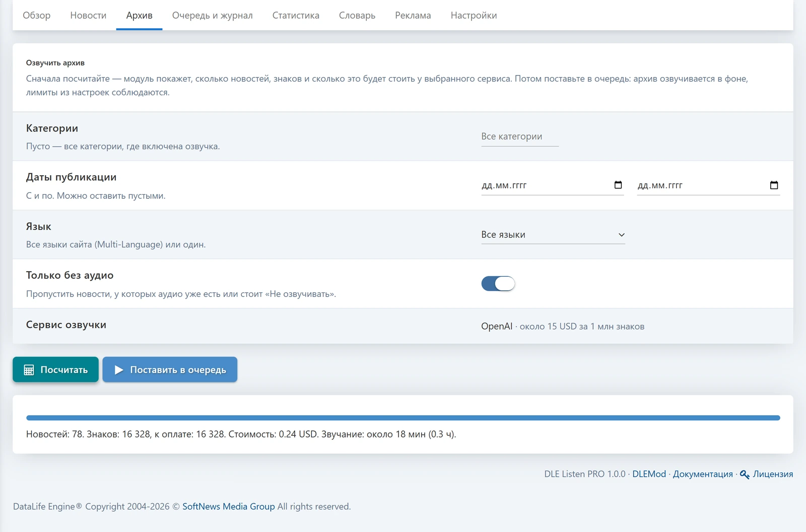
Task: Open the Новости tab
Action: tap(88, 15)
